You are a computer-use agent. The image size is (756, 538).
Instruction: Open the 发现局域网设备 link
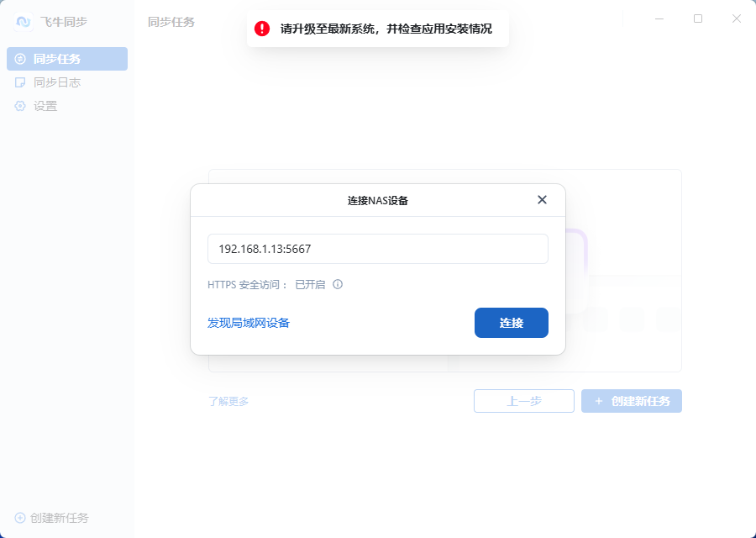tap(249, 323)
